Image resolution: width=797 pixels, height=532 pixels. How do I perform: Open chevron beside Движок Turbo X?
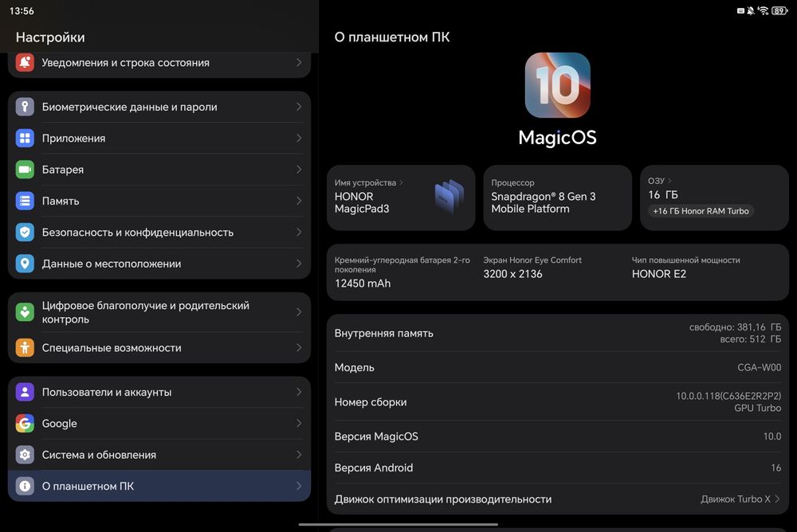click(x=777, y=499)
